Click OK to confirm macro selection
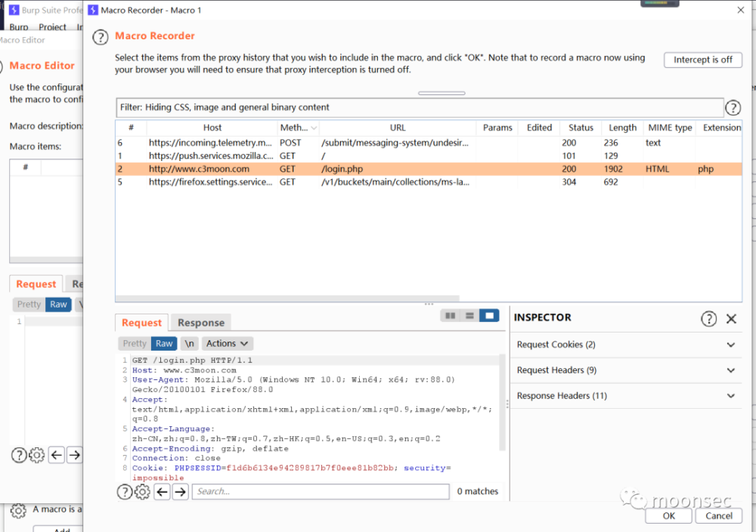The image size is (756, 532). tap(669, 516)
